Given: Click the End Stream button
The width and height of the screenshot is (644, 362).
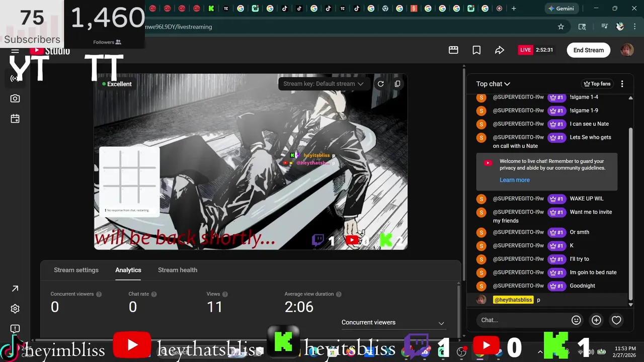Looking at the screenshot, I should tap(589, 50).
